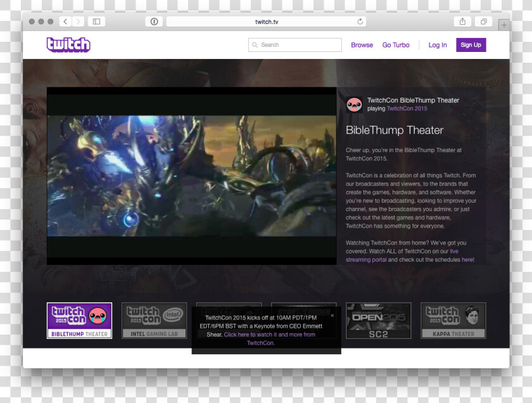Click the search magnifier icon
Screen dimensions: 532x403
(x=255, y=45)
